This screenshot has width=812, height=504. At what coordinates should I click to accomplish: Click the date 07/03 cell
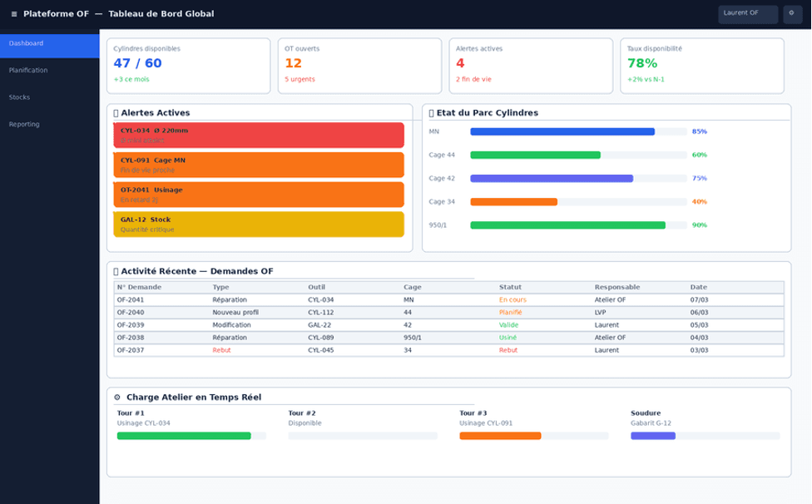tap(699, 300)
